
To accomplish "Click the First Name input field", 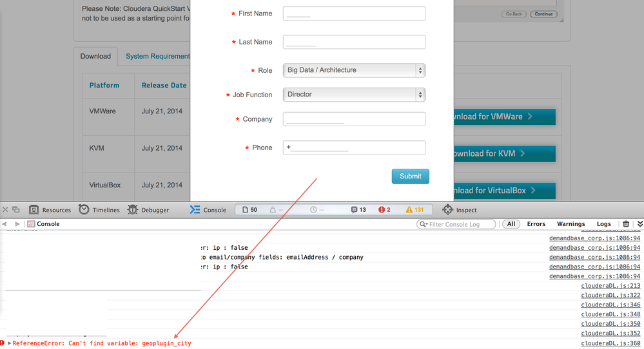I will 354,14.
